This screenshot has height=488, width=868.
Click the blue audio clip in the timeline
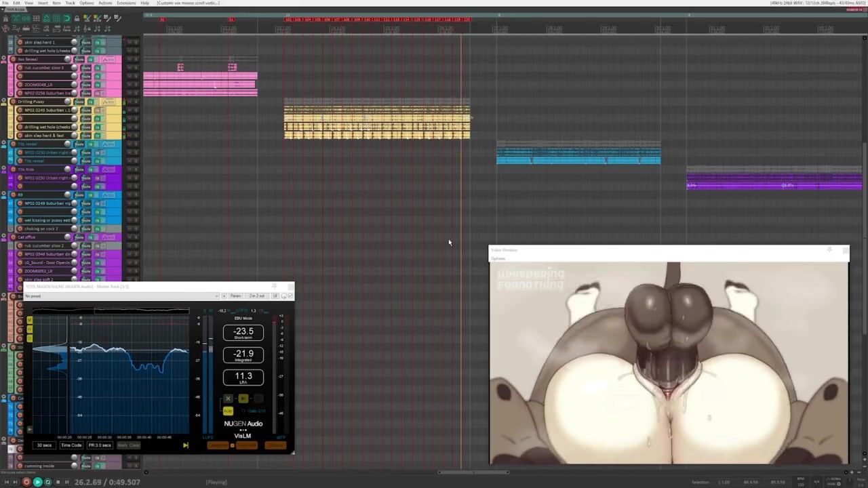(x=578, y=156)
